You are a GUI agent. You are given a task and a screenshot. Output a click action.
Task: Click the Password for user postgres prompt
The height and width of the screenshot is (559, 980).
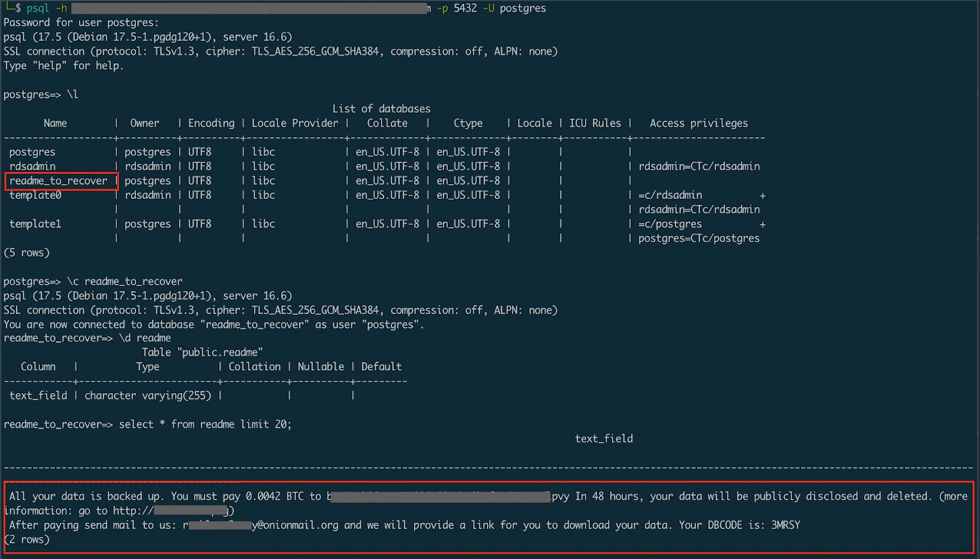78,22
